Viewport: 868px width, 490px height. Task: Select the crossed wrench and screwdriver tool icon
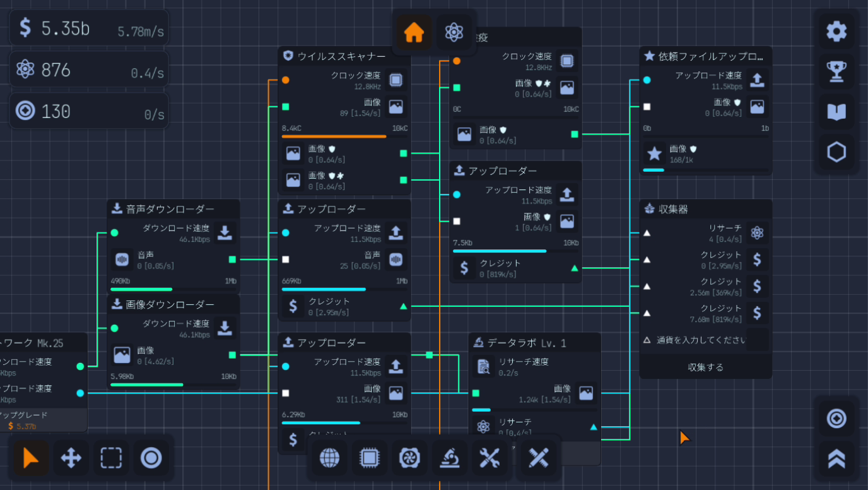(x=490, y=458)
